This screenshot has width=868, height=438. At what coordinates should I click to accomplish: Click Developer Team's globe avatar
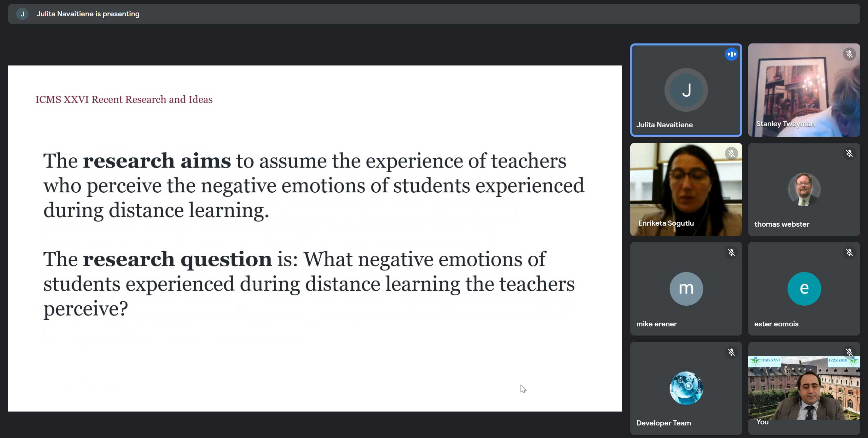click(686, 388)
